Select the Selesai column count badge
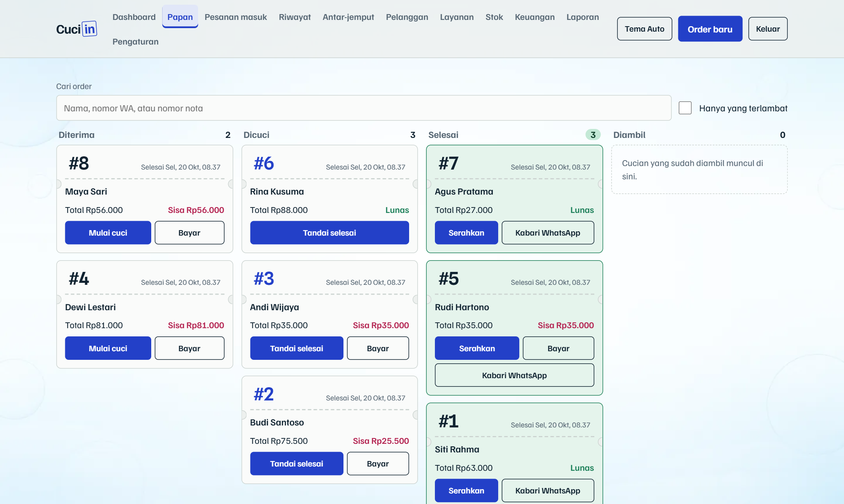 click(593, 135)
